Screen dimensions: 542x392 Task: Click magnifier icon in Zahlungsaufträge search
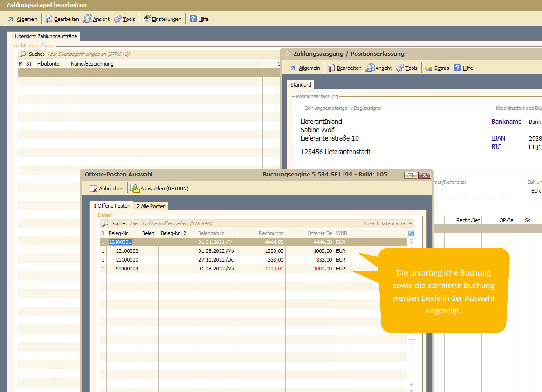tap(22, 54)
